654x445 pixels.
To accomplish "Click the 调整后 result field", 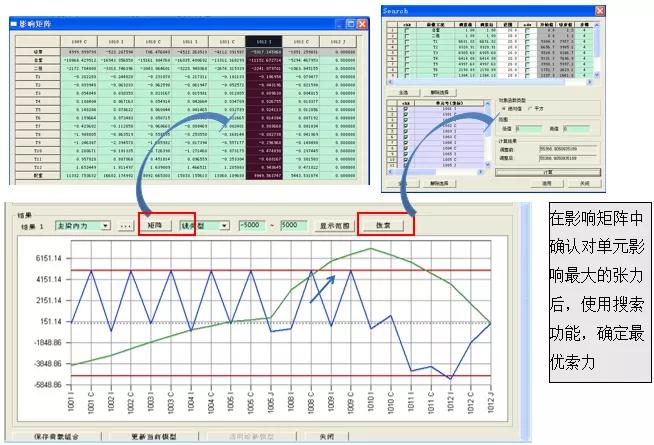I will 568,158.
